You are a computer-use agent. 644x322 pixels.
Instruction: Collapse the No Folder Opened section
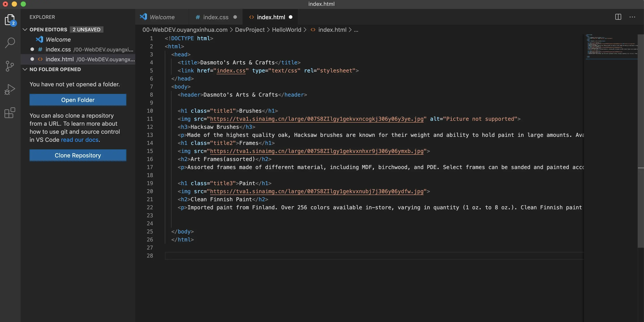pyautogui.click(x=25, y=69)
